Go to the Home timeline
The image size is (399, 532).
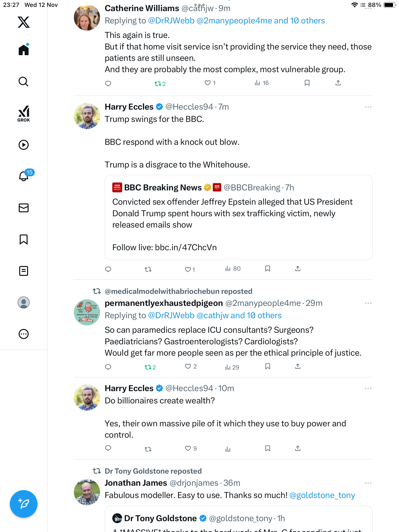(x=24, y=50)
